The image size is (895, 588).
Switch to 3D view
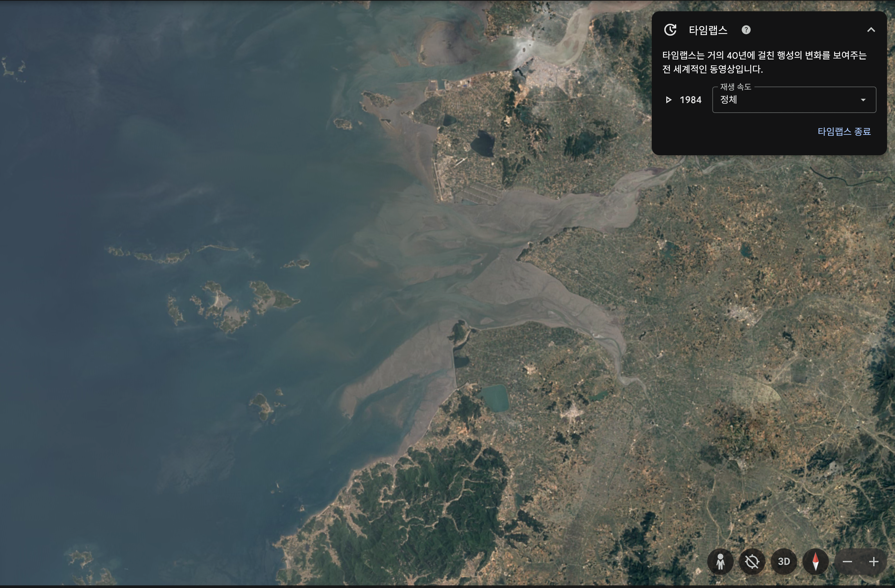coord(784,562)
